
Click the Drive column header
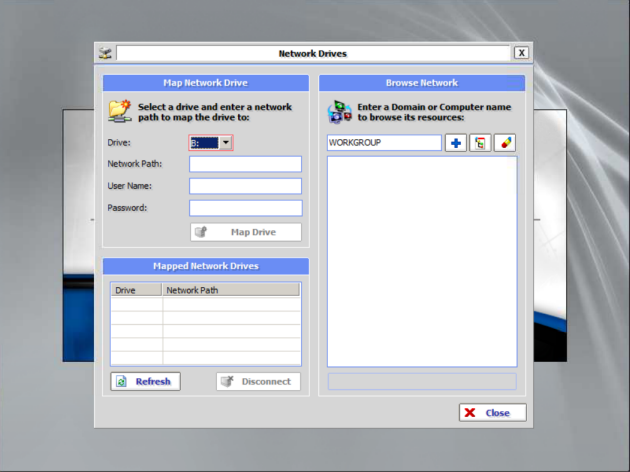(x=136, y=290)
